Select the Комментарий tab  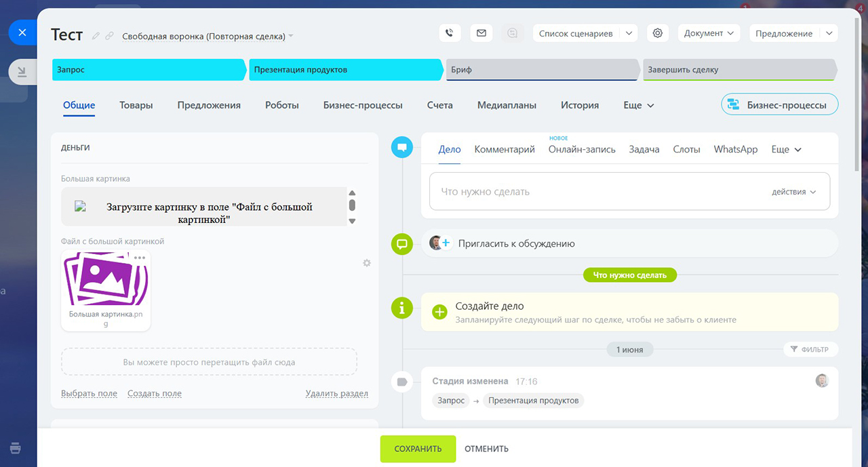(505, 149)
